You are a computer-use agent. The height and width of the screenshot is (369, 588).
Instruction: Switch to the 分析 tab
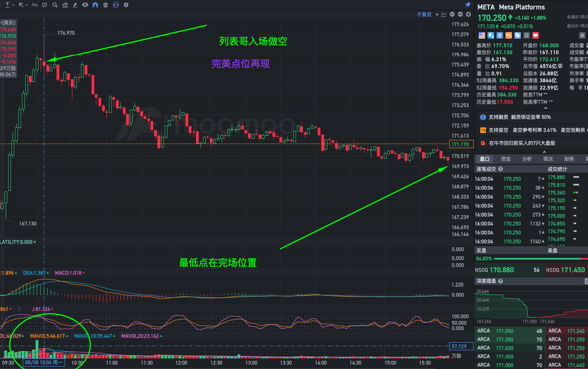coord(527,159)
